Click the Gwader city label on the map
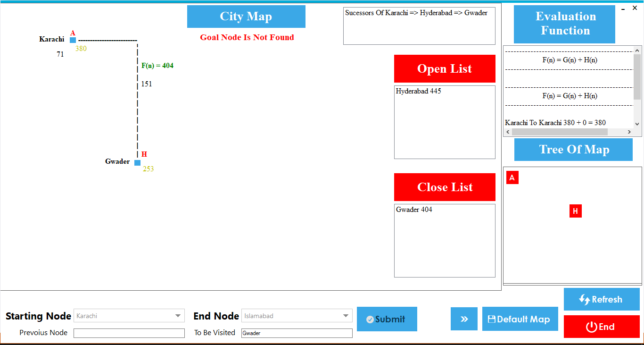This screenshot has height=345, width=644. (x=117, y=161)
